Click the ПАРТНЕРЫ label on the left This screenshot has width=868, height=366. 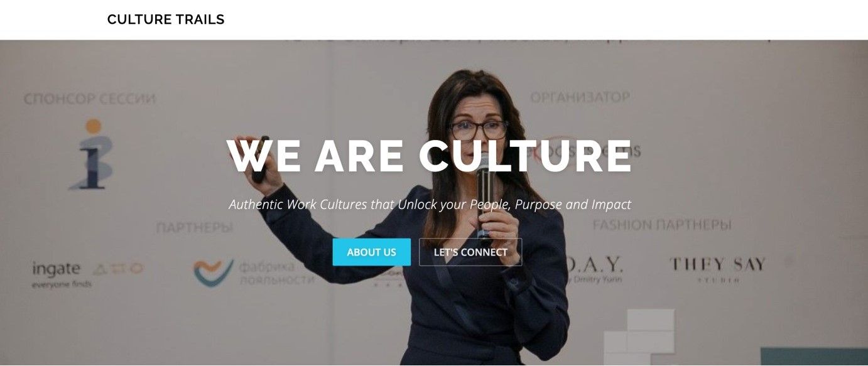click(195, 228)
